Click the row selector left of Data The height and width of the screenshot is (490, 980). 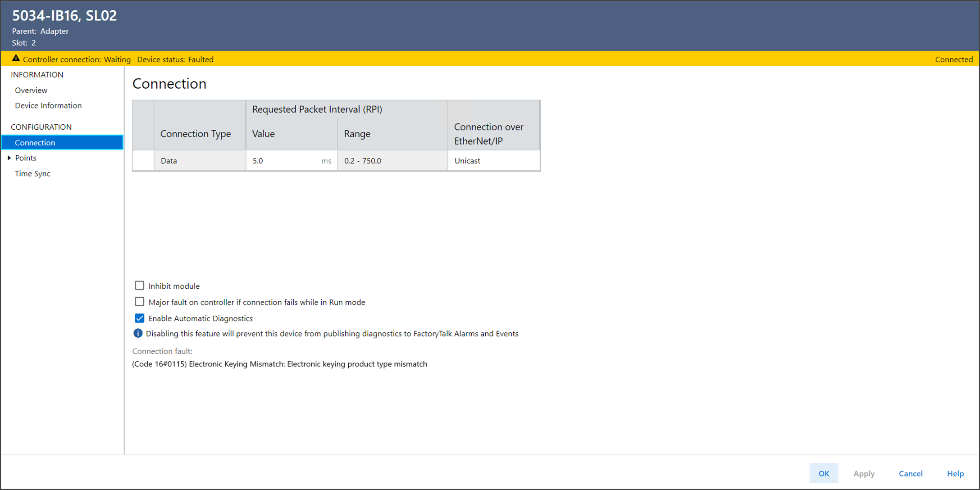143,161
